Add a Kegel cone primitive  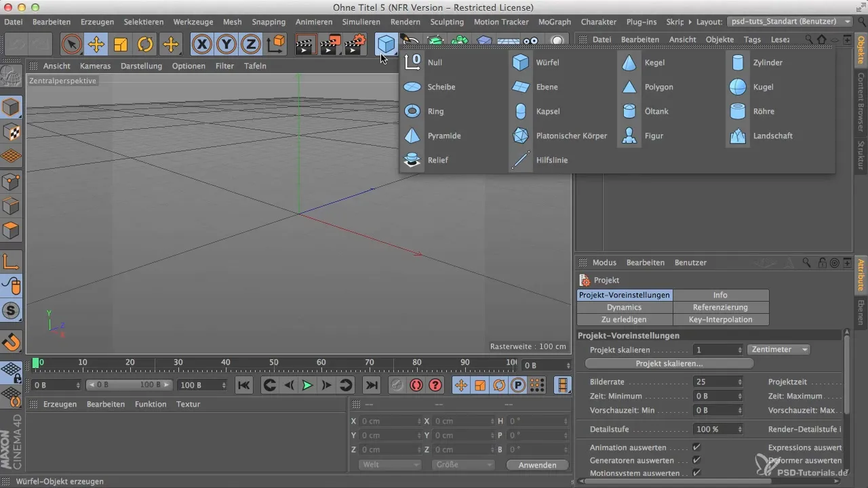(644, 62)
